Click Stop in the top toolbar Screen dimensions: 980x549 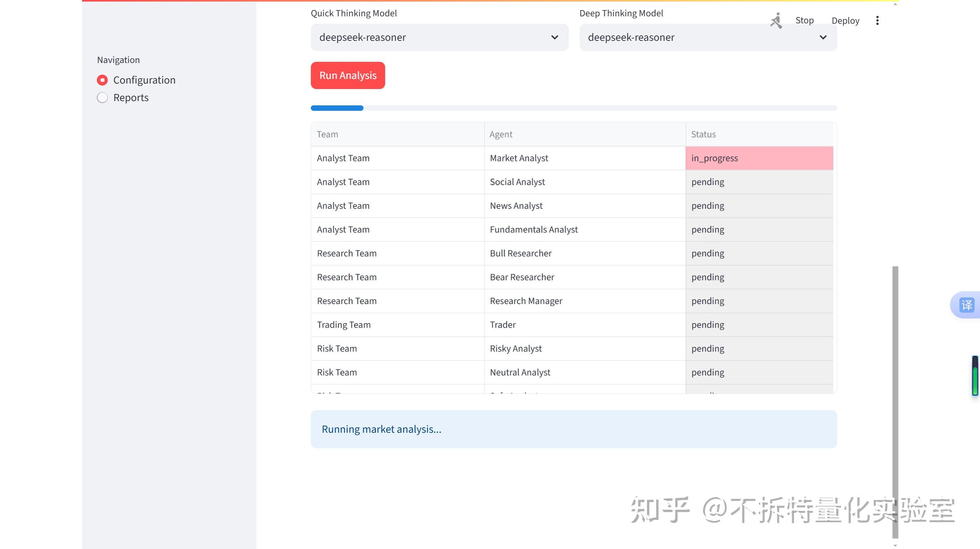[x=804, y=20]
